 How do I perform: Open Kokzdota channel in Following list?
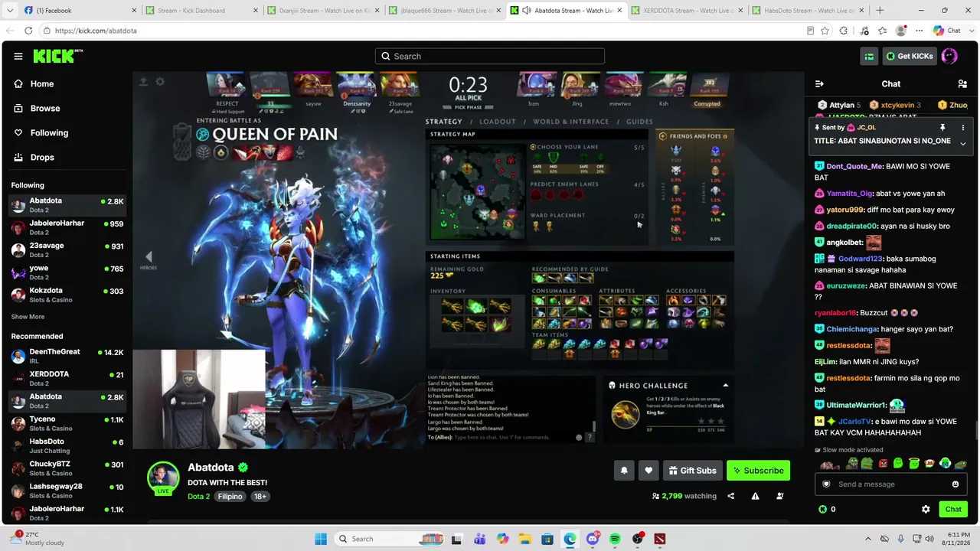(67, 295)
